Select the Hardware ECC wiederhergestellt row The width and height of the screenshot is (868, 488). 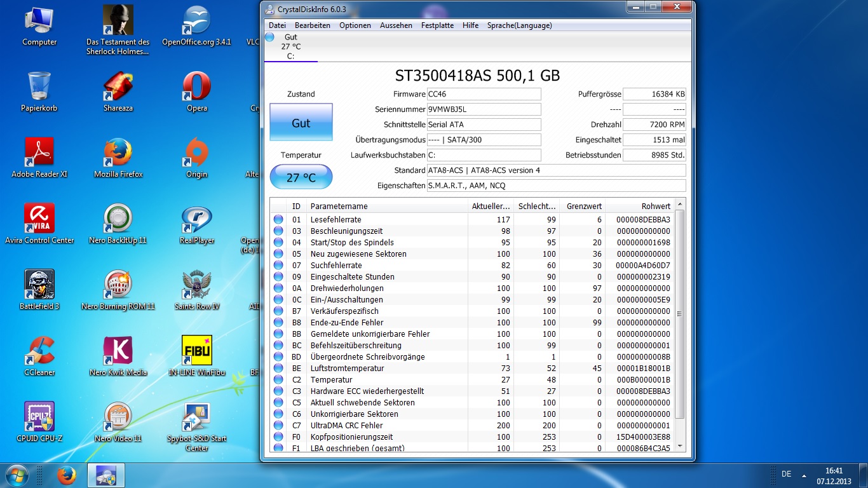coord(471,391)
